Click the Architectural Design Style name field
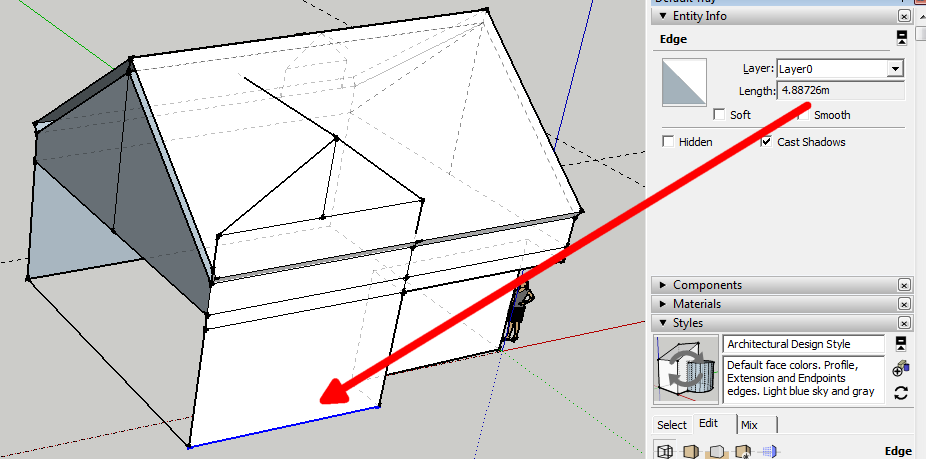This screenshot has height=459, width=926. (x=803, y=344)
